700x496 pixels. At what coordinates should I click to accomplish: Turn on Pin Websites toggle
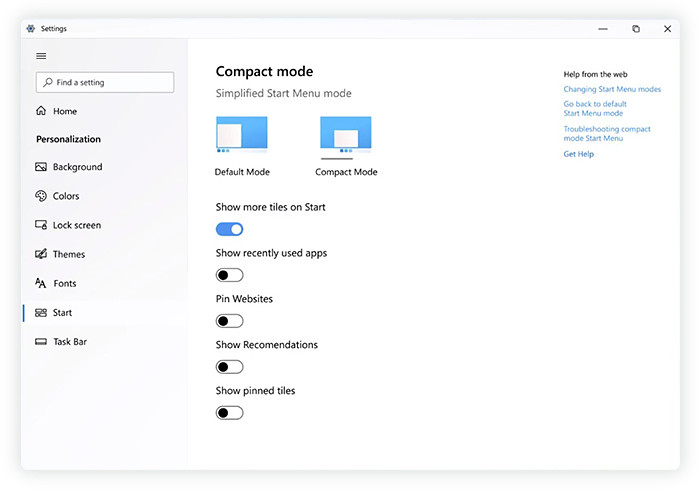(229, 321)
